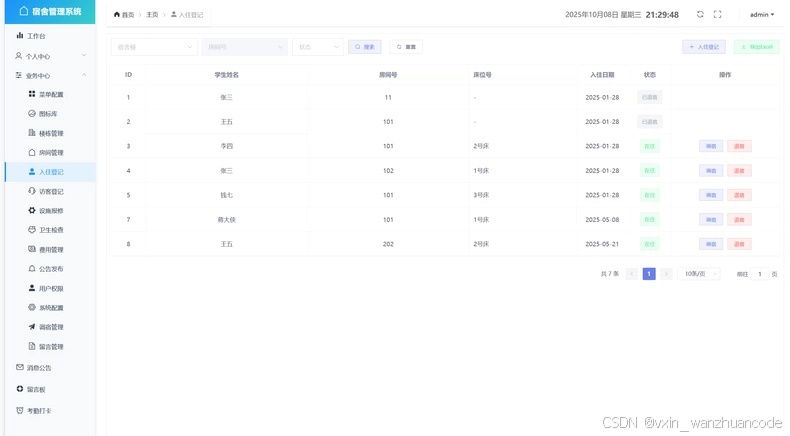Click 调宿 button for row ID 7
The height and width of the screenshot is (436, 790).
pos(711,220)
